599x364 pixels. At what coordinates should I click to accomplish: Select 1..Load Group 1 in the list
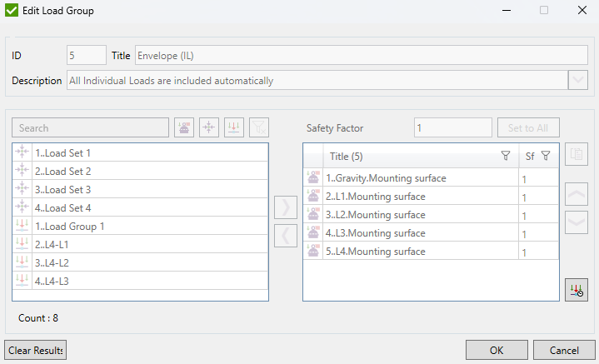69,226
